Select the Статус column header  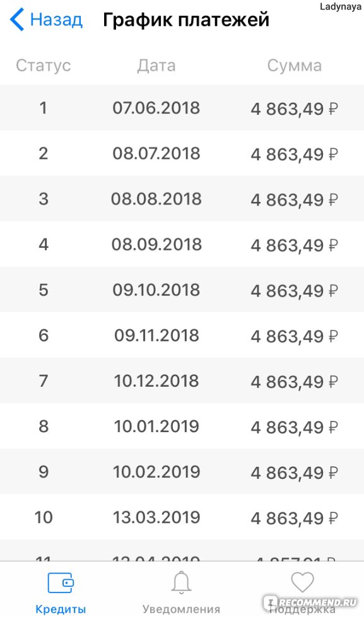tap(44, 66)
